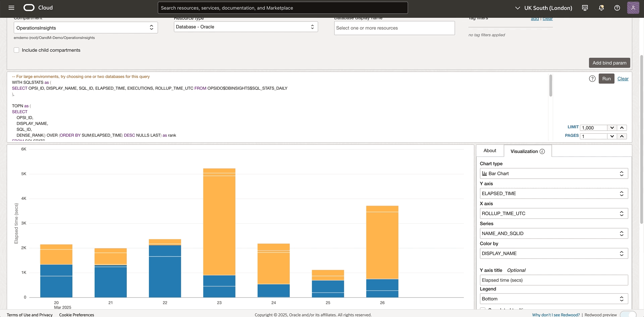Open the OperationsInsights compartment dropdown
The width and height of the screenshot is (644, 317).
86,28
